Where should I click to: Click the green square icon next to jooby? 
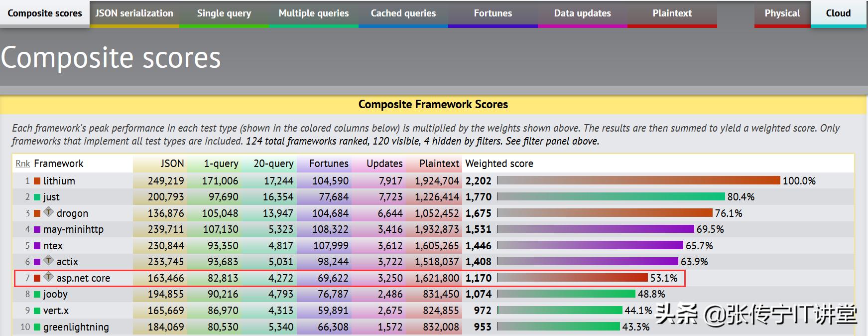[37, 295]
